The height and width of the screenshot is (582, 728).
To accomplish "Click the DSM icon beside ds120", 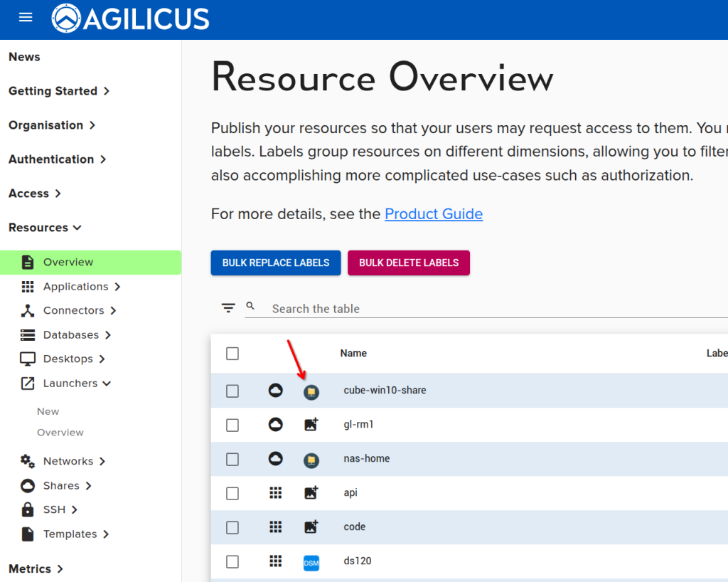I will 311,561.
